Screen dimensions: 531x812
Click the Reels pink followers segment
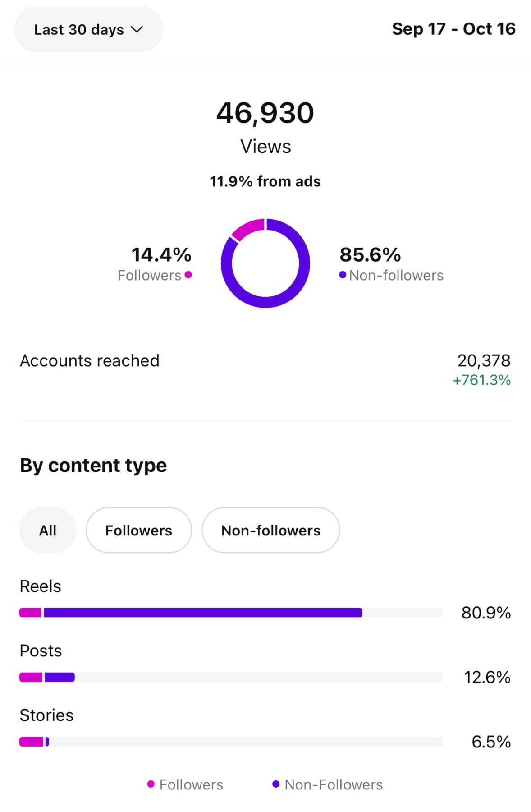[x=31, y=613]
